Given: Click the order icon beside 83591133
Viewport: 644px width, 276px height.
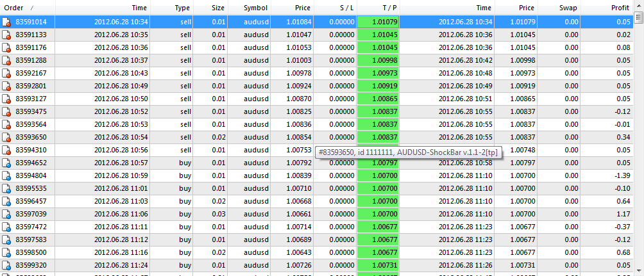Looking at the screenshot, I should pyautogui.click(x=6, y=35).
